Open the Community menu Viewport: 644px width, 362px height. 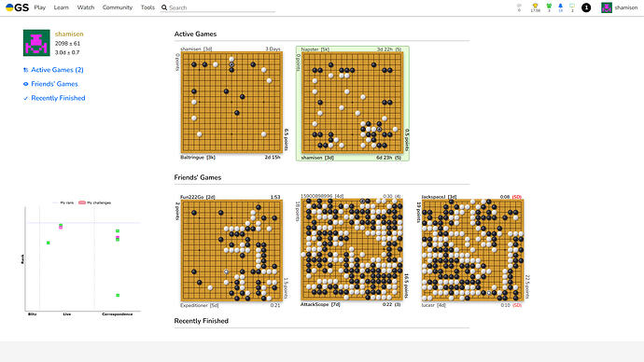point(118,7)
